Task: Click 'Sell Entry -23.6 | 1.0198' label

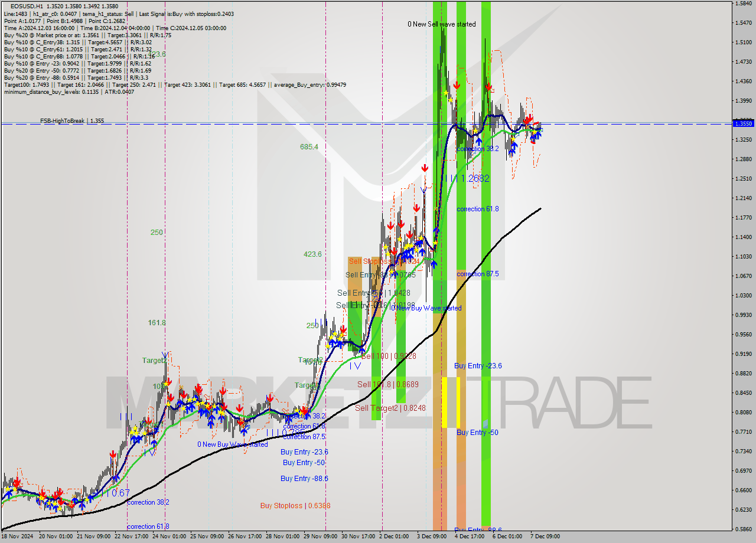Action: coord(376,305)
